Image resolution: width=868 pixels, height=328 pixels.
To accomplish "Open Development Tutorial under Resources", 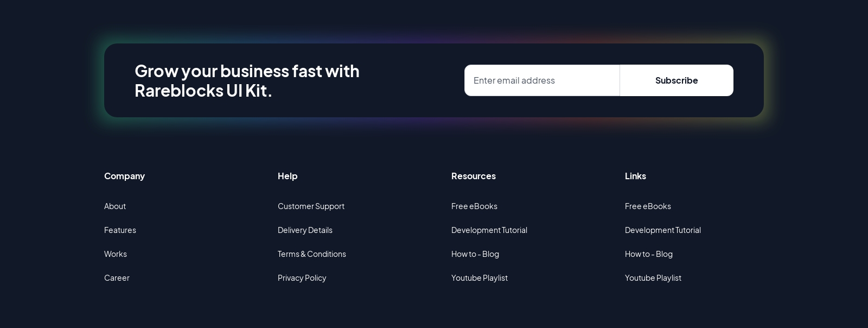I will pos(489,230).
